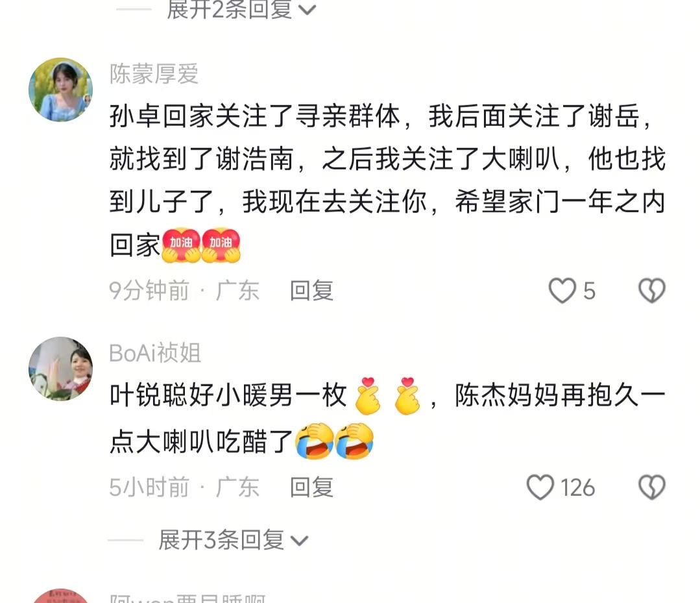This screenshot has height=603, width=700.
Task: Reply to BoAi祯姐's comment
Action: tap(311, 487)
